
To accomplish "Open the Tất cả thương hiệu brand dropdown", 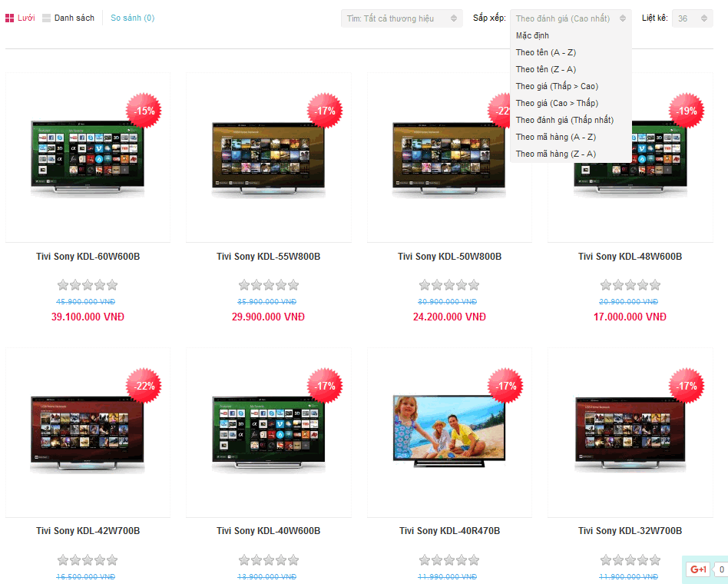I will 402,18.
